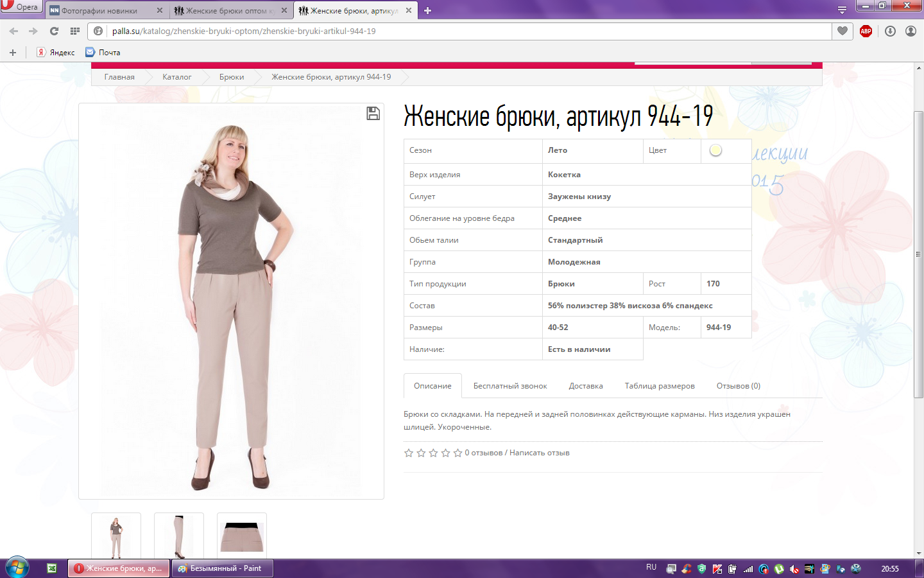This screenshot has width=924, height=578.
Task: Go to Каталог in the breadcrumbs
Action: tap(176, 77)
